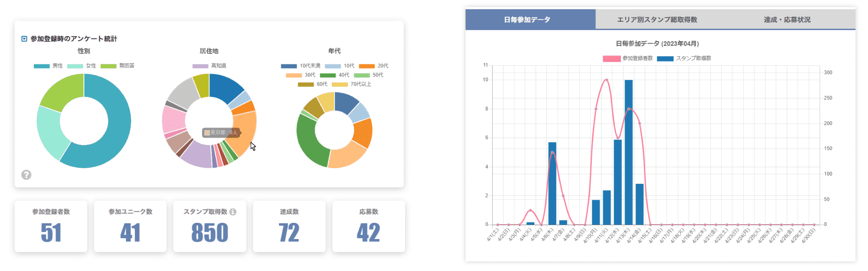Screen dimensions: 868x271
Task: Click info icon beside スタンプ取得数
Action: point(233,212)
